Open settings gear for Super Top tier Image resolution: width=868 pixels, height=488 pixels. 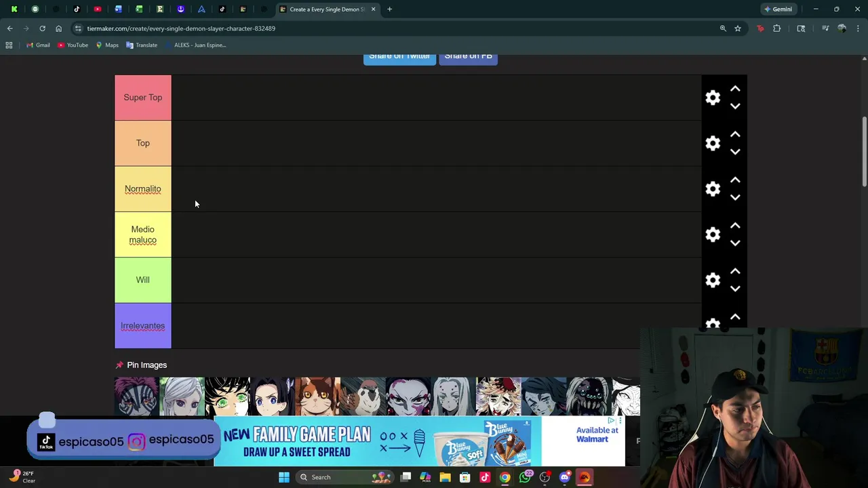tap(713, 98)
